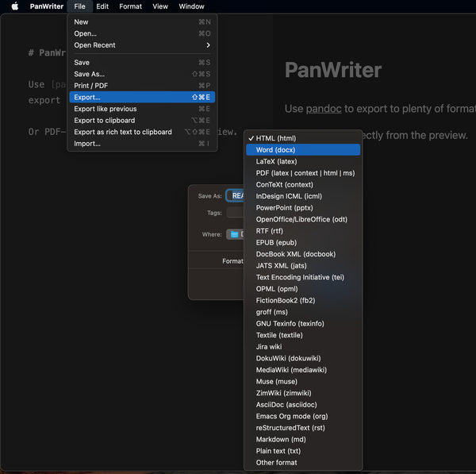This screenshot has width=476, height=474.
Task: Choose Open... from the File menu
Action: click(x=142, y=33)
